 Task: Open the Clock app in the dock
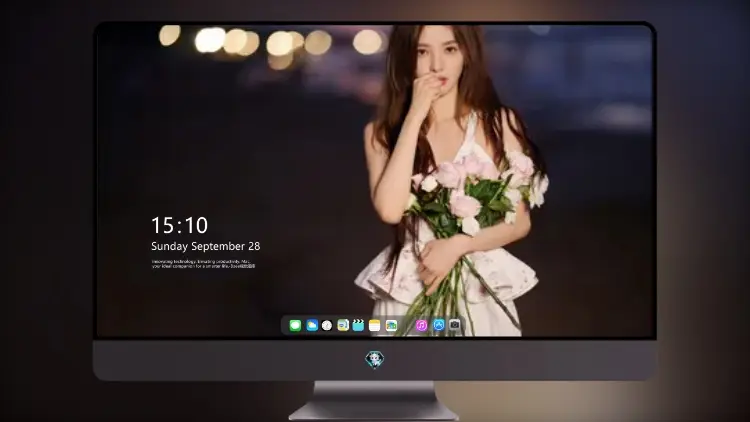pos(327,326)
